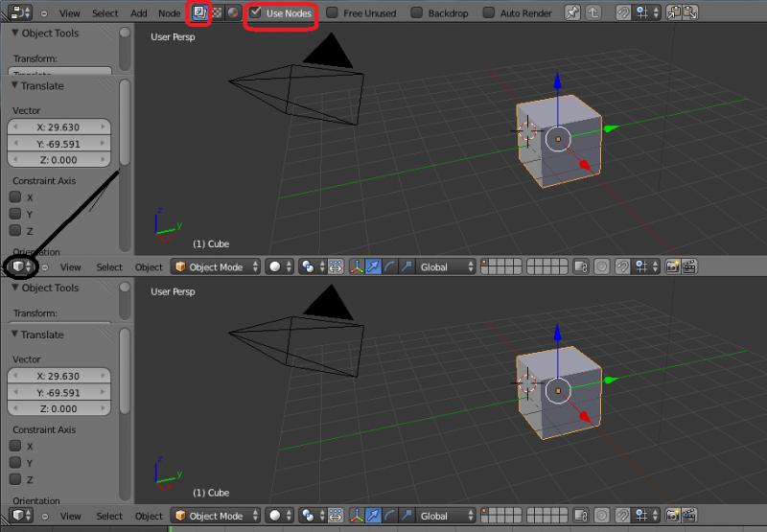Image resolution: width=767 pixels, height=532 pixels.
Task: Open the Add menu in node editor
Action: 138,13
